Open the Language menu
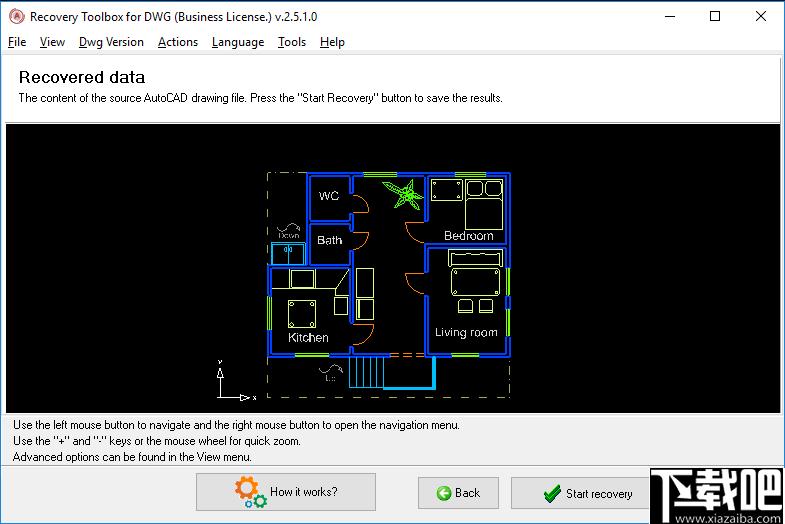 click(x=238, y=42)
